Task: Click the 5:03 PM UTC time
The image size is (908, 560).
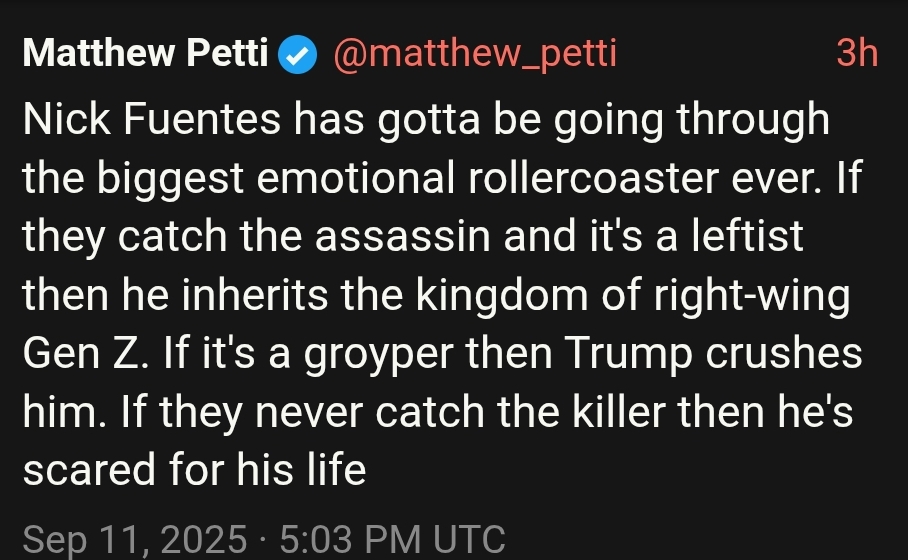Action: pos(393,539)
